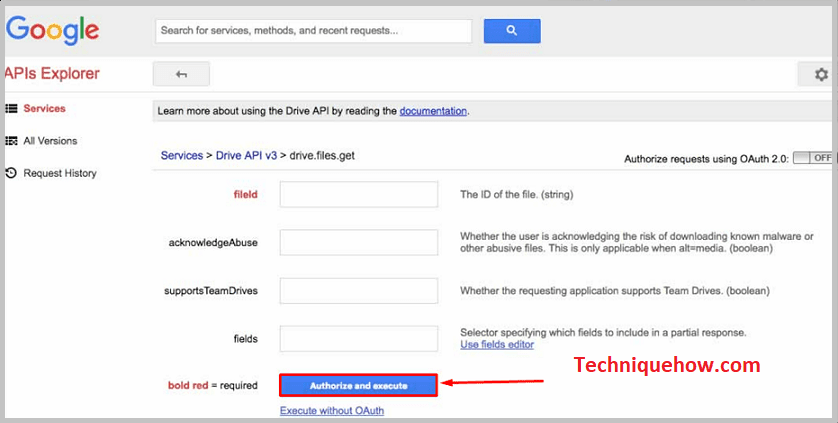Click the acknowledgeAbuse label
Screen dimensions: 838x423
pyautogui.click(x=213, y=243)
